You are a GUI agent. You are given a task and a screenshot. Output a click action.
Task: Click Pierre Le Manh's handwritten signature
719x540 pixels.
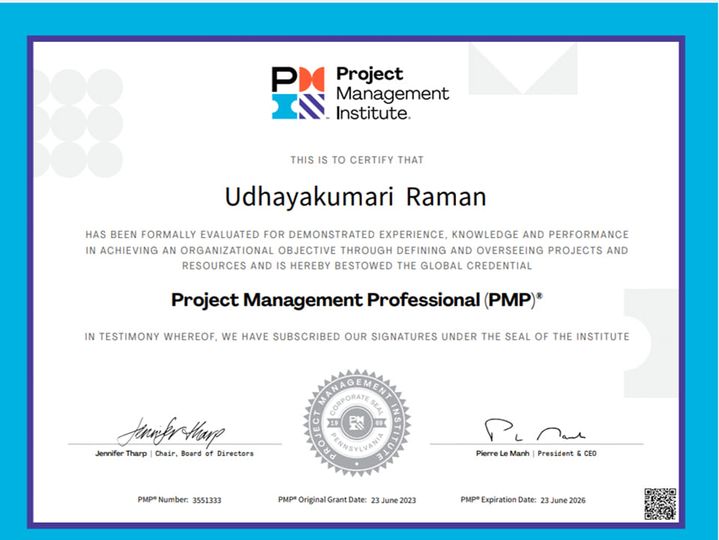pyautogui.click(x=534, y=430)
